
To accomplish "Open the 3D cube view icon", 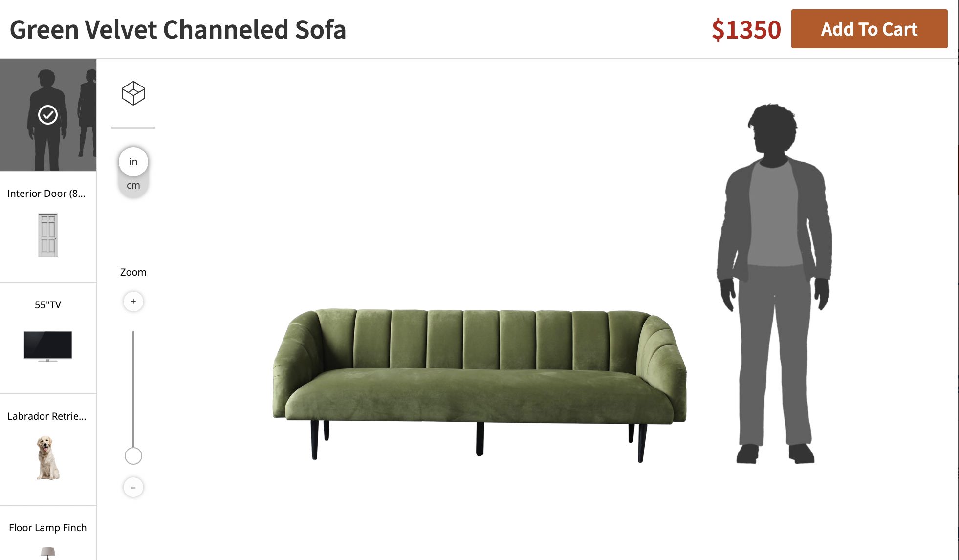I will coord(133,93).
